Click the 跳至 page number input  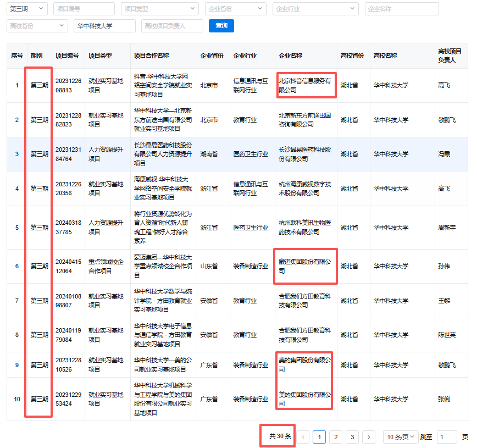pyautogui.click(x=447, y=437)
